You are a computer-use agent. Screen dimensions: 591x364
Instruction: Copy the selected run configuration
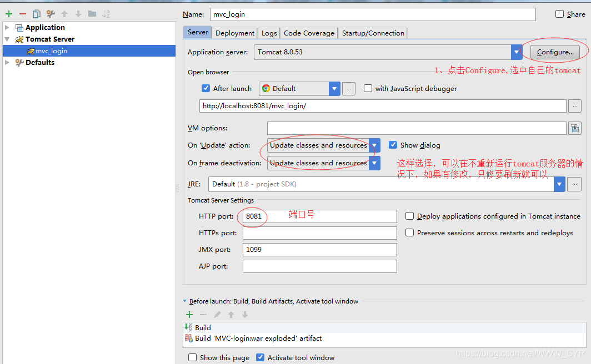tap(37, 14)
